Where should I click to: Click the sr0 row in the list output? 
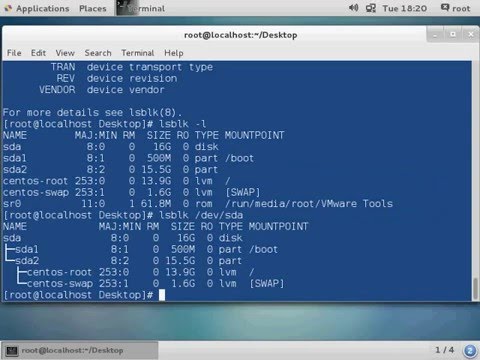pyautogui.click(x=198, y=204)
